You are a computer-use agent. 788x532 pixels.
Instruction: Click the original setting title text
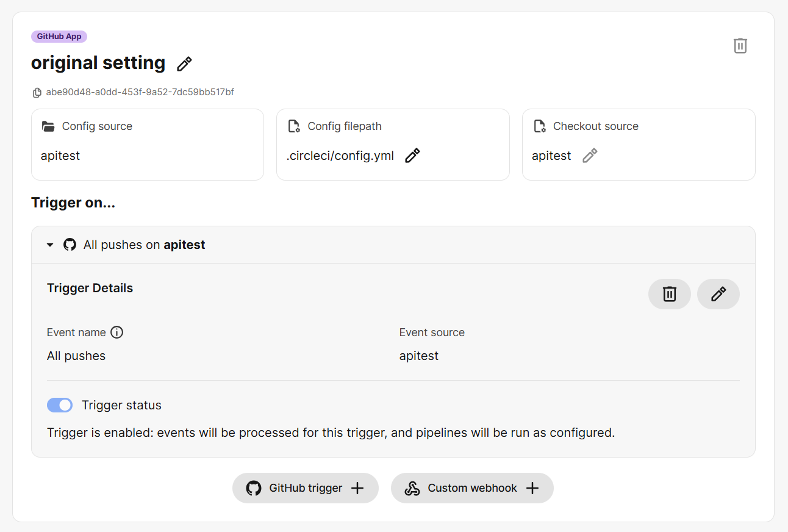[x=98, y=63]
